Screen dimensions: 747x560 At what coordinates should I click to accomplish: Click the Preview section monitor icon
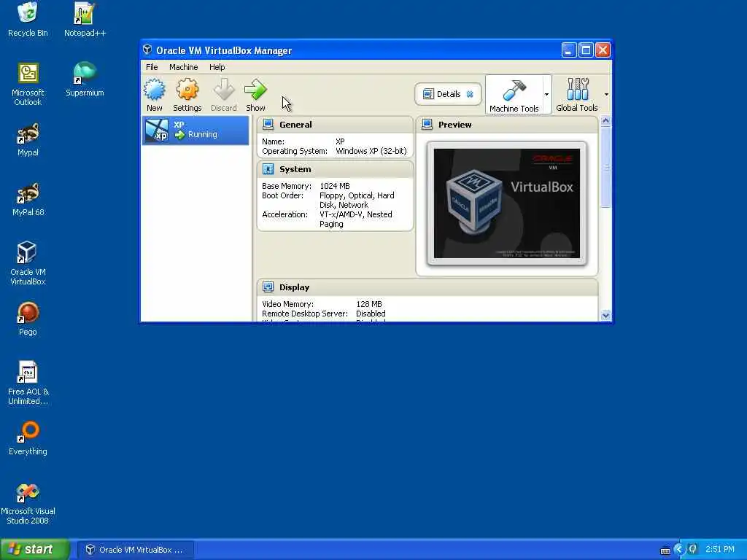pyautogui.click(x=427, y=124)
